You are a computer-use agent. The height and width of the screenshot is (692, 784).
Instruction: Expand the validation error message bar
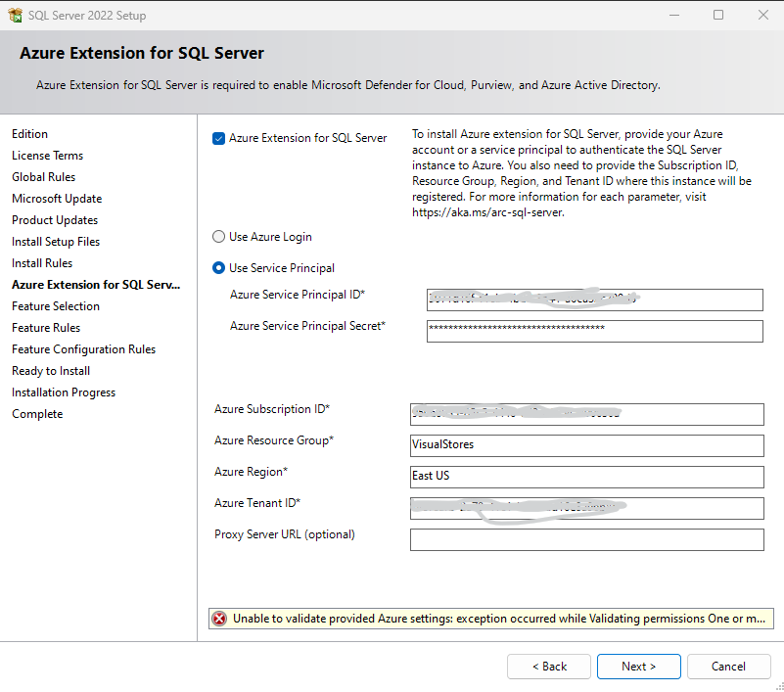pos(489,619)
